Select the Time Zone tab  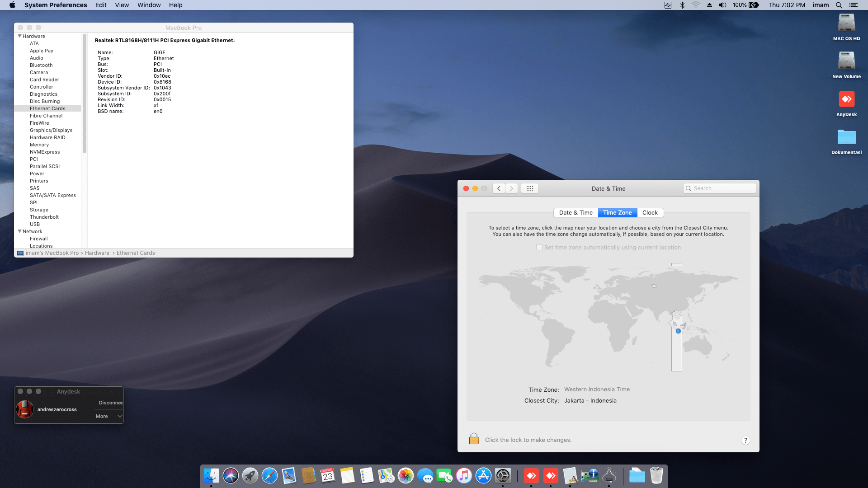click(x=617, y=213)
